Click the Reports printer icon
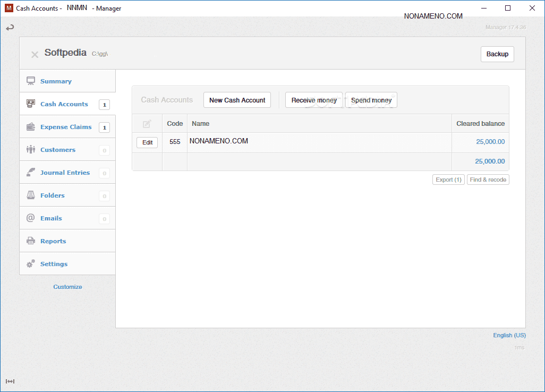 pos(31,241)
